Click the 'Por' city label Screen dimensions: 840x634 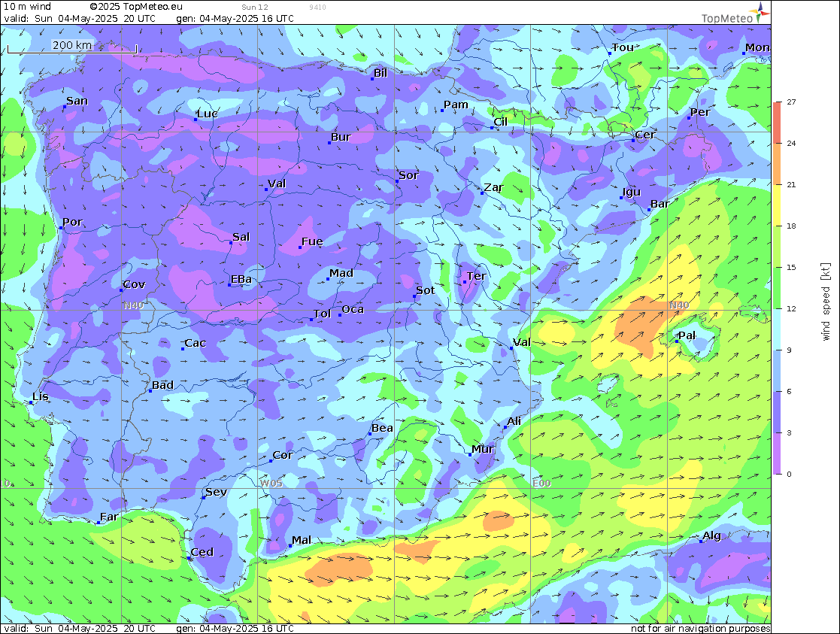tap(72, 221)
